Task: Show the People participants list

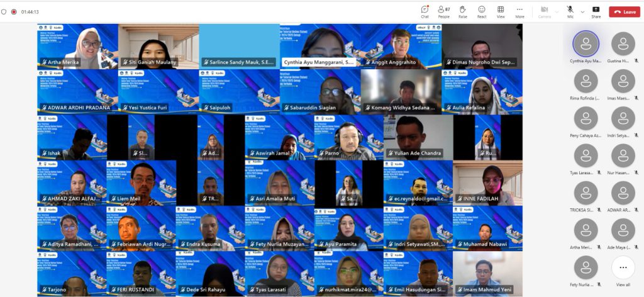Action: tap(443, 11)
